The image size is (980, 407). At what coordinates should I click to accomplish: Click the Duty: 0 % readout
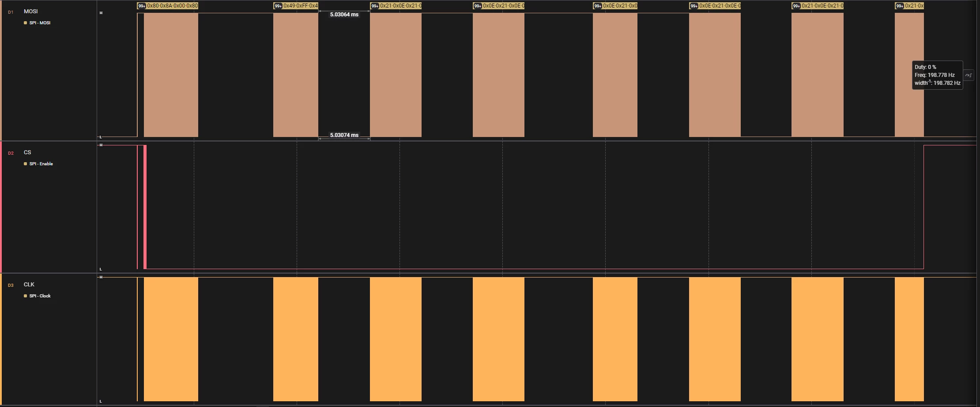[925, 67]
